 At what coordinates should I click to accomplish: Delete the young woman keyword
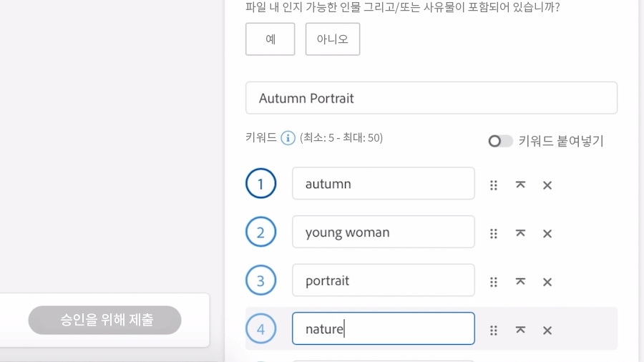[x=547, y=234]
